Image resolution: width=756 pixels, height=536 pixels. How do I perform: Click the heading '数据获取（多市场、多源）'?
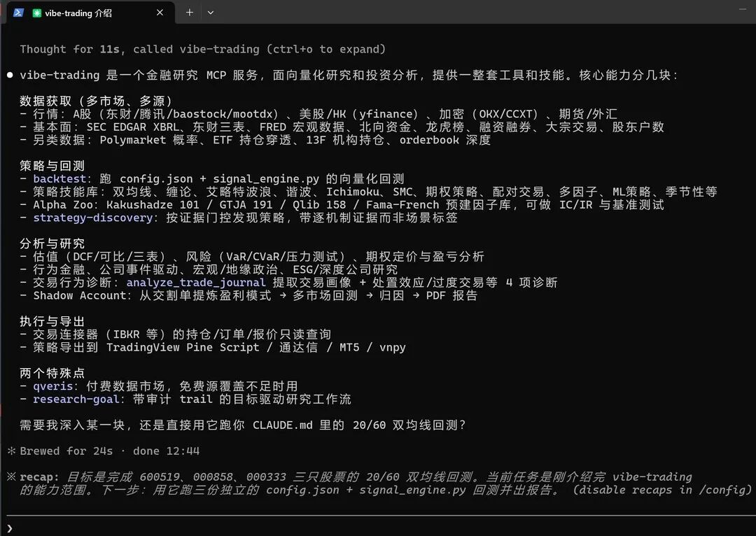(x=96, y=101)
